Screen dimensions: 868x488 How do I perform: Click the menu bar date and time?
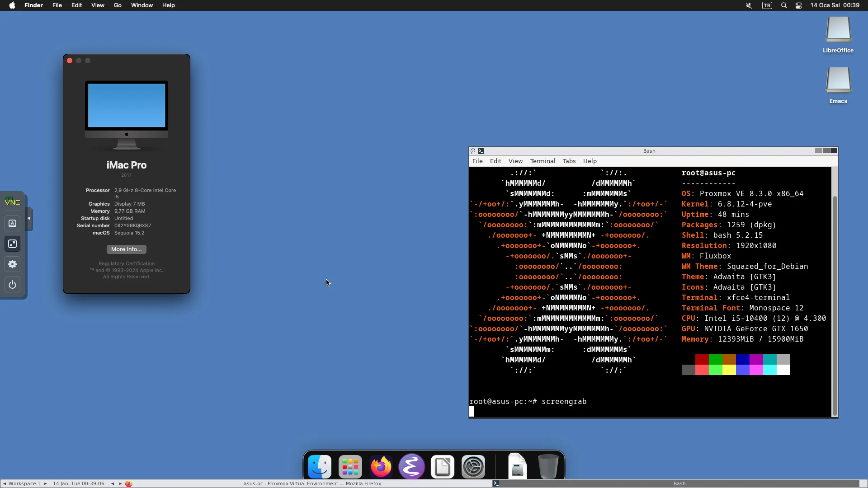(835, 5)
